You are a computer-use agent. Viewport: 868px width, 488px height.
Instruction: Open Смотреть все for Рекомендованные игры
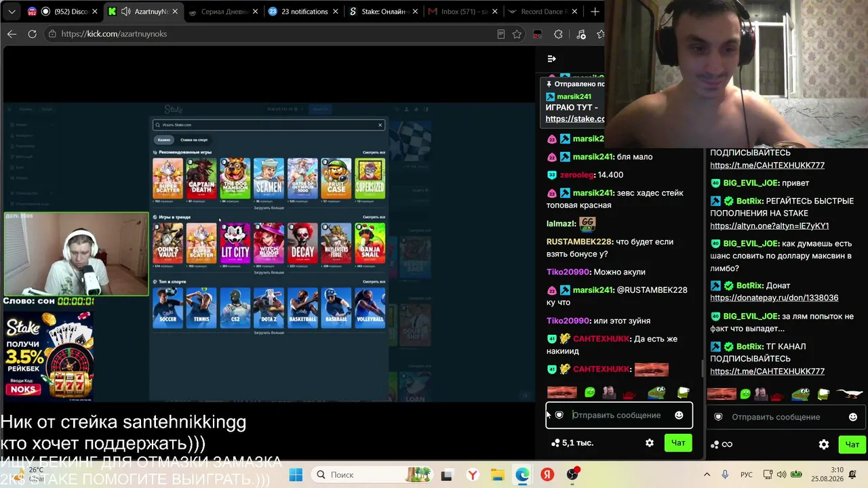click(374, 152)
